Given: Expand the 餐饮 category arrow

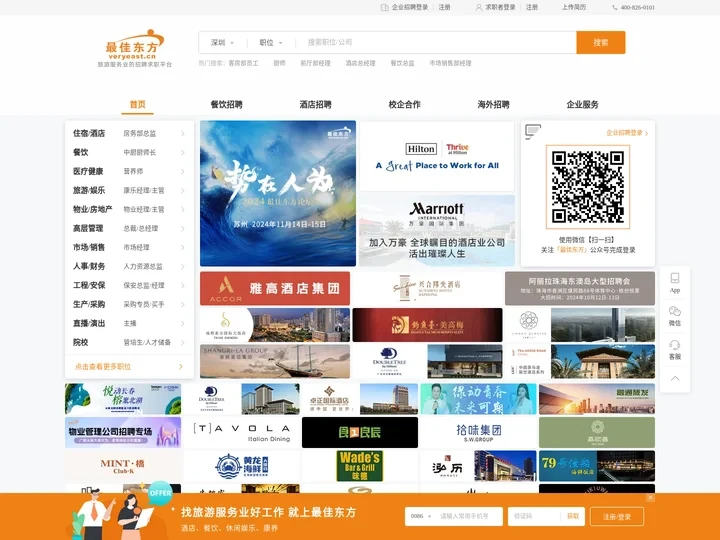Looking at the screenshot, I should pyautogui.click(x=183, y=152).
